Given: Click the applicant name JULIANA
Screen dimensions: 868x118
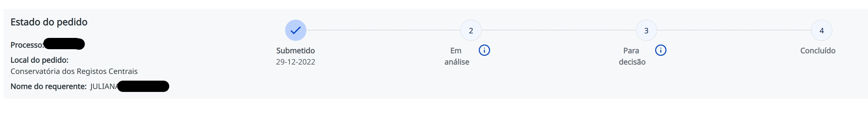Looking at the screenshot, I should coord(103,87).
